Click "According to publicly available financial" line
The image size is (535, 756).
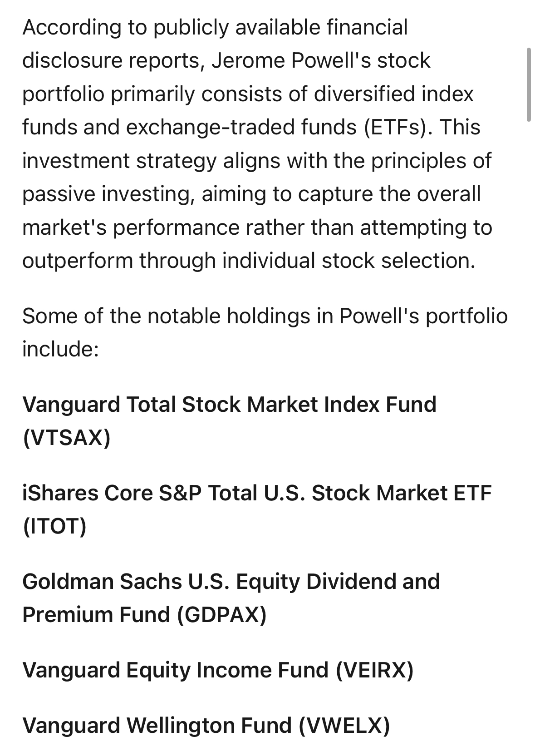215,27
